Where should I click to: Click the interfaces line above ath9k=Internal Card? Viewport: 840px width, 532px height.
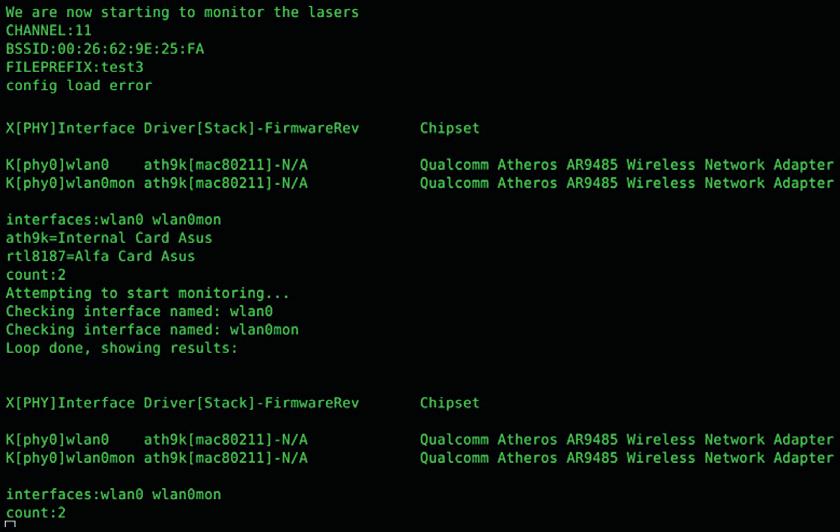[113, 219]
